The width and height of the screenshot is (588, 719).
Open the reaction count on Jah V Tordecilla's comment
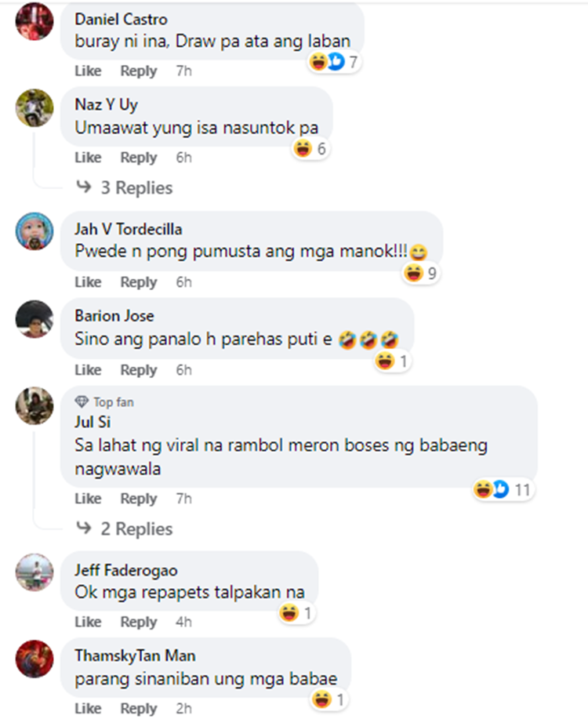click(422, 274)
